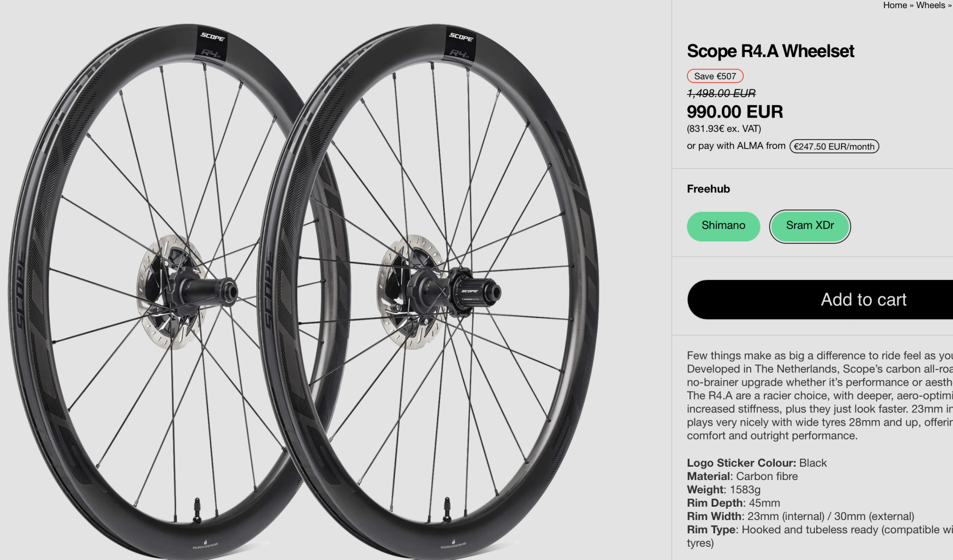Open the Wheels breadcrumb category
Viewport: 953px width, 560px height.
click(x=930, y=5)
